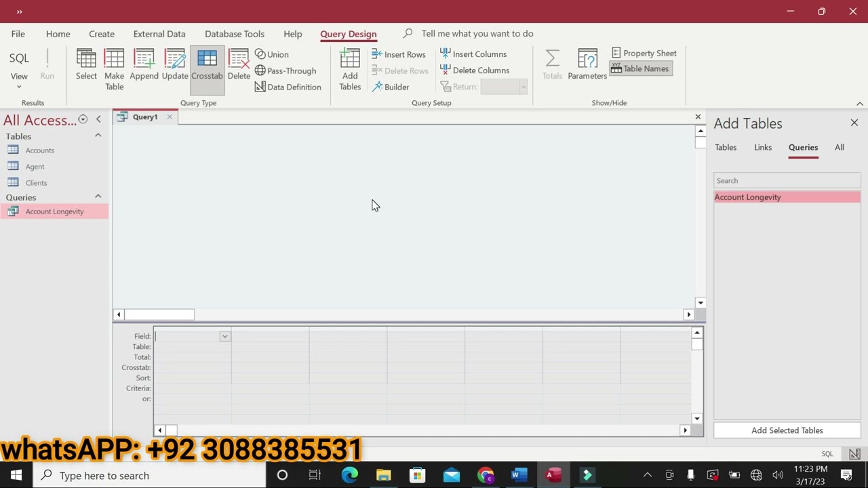This screenshot has width=868, height=488.
Task: Choose Append query type
Action: 144,66
